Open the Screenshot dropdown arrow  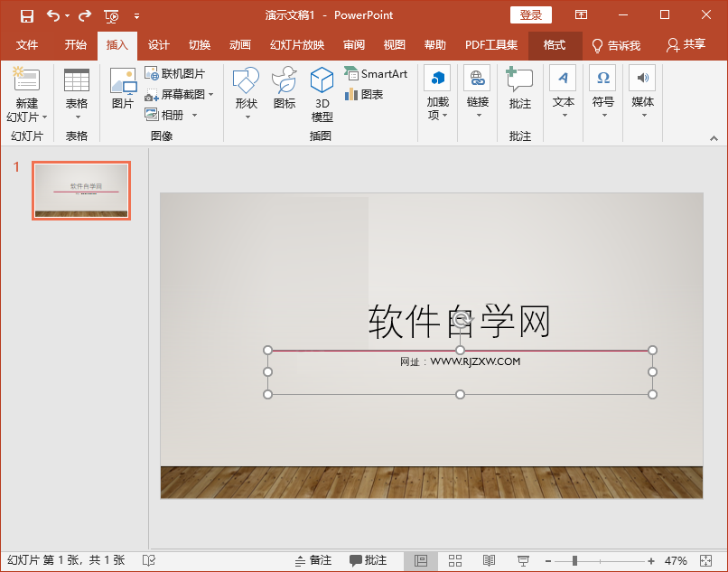[211, 94]
